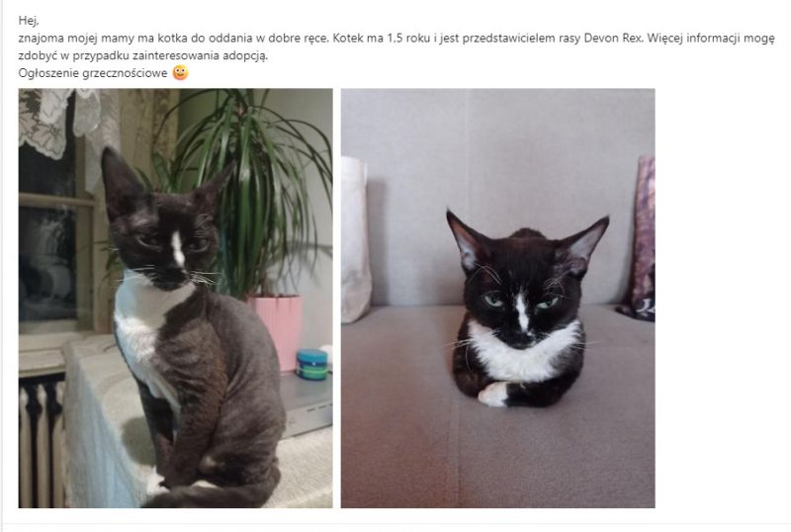The width and height of the screenshot is (791, 532).
Task: Click the white bag in the right photo
Action: (x=356, y=239)
